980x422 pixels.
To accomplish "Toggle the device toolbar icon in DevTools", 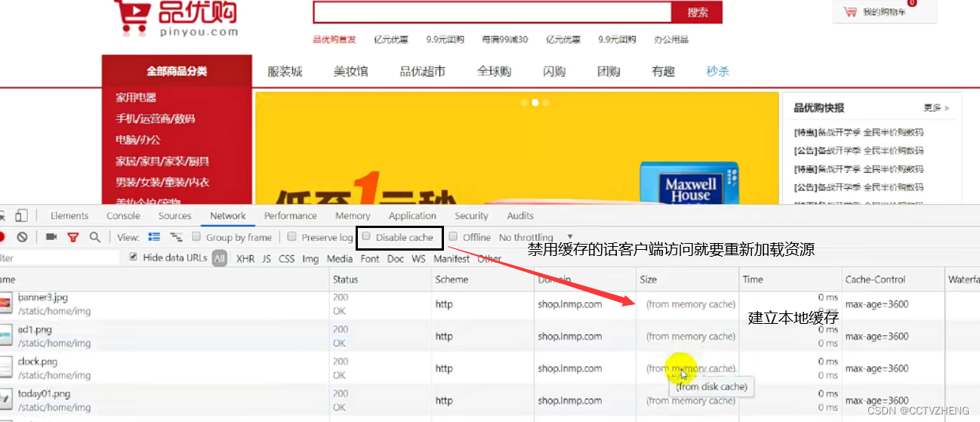I will tap(21, 216).
